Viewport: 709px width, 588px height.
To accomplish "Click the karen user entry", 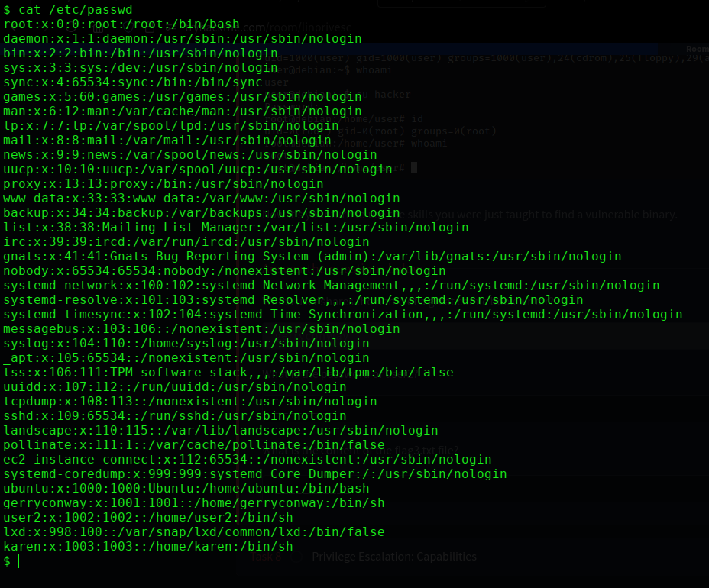I will [147, 547].
